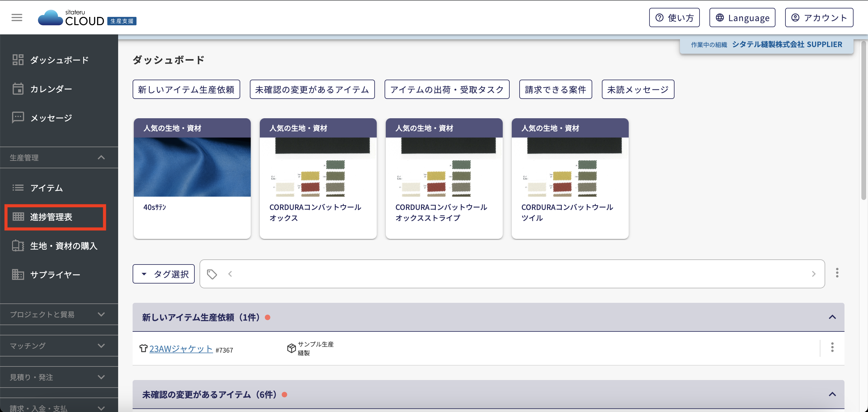The width and height of the screenshot is (868, 412).
Task: Click the sitateru CLOUD logo
Action: [87, 18]
